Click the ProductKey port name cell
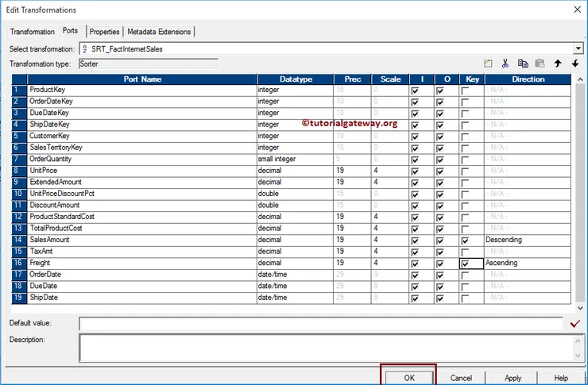 (142, 90)
